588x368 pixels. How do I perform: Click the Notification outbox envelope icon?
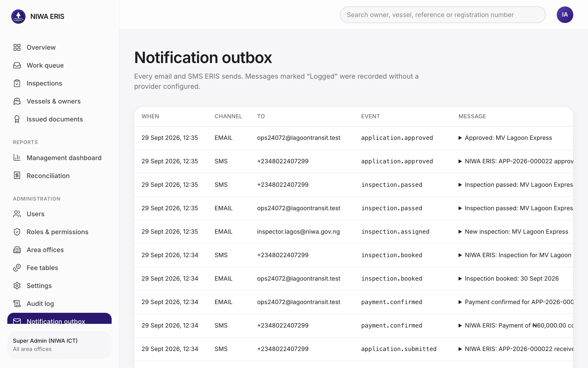coord(17,321)
